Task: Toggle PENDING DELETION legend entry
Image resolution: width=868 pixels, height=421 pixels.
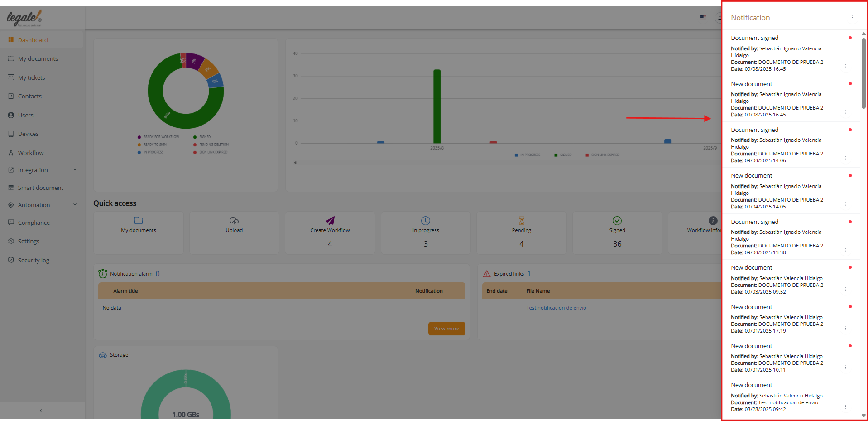Action: [211, 145]
